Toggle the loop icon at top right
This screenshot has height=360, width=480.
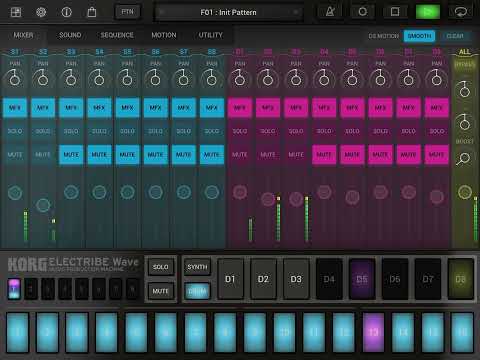pyautogui.click(x=461, y=12)
